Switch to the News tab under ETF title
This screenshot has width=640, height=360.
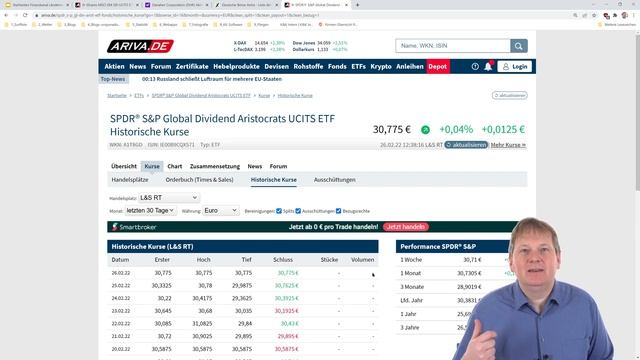click(x=255, y=166)
